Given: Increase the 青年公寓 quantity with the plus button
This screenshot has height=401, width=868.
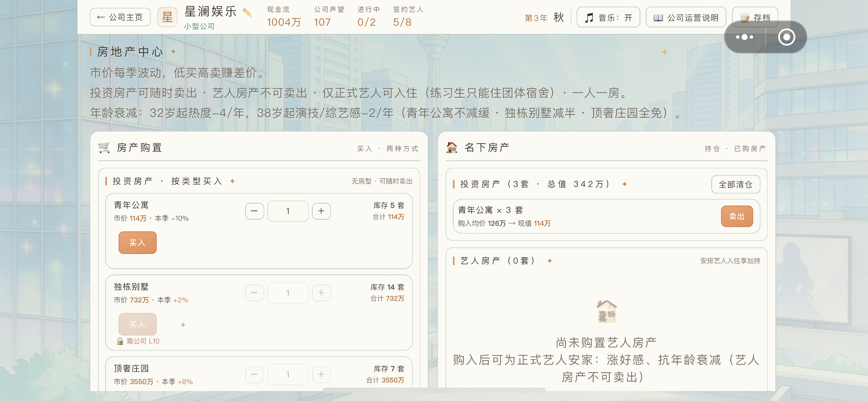Looking at the screenshot, I should point(321,211).
